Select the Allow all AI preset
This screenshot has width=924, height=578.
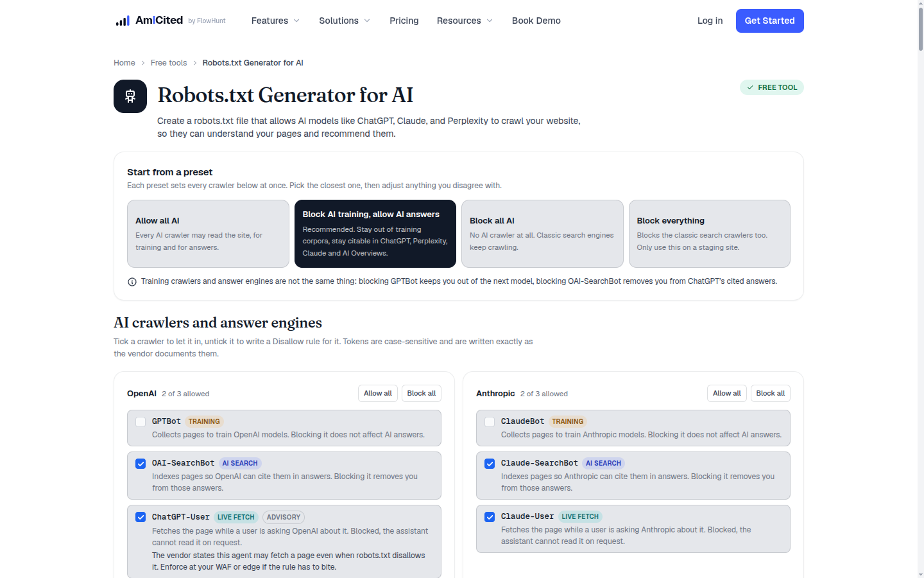208,234
